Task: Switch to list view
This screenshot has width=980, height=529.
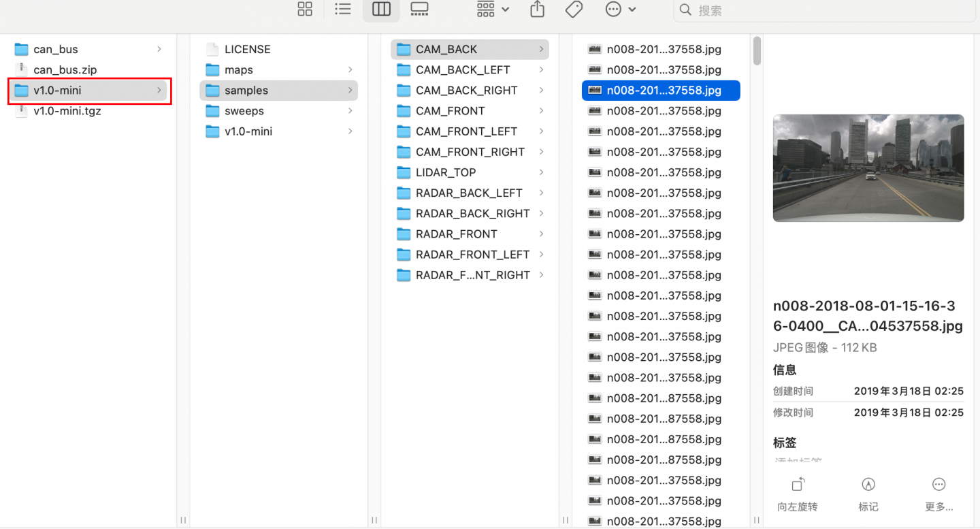Action: tap(343, 10)
